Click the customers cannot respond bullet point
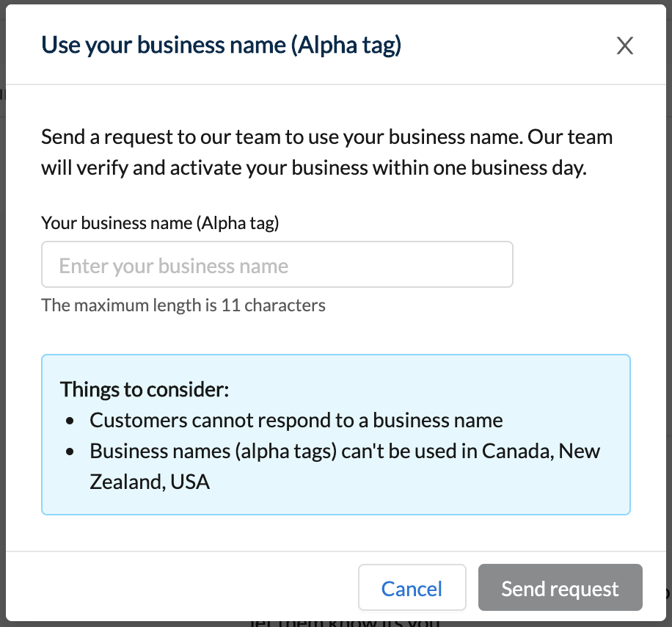 click(295, 419)
